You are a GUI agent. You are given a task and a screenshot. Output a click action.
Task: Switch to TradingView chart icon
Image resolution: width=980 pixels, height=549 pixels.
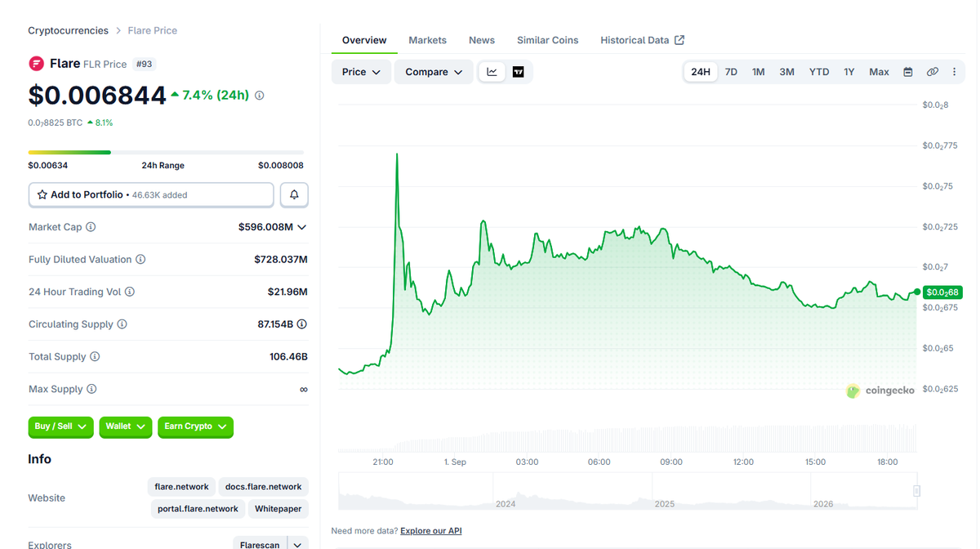pos(518,72)
